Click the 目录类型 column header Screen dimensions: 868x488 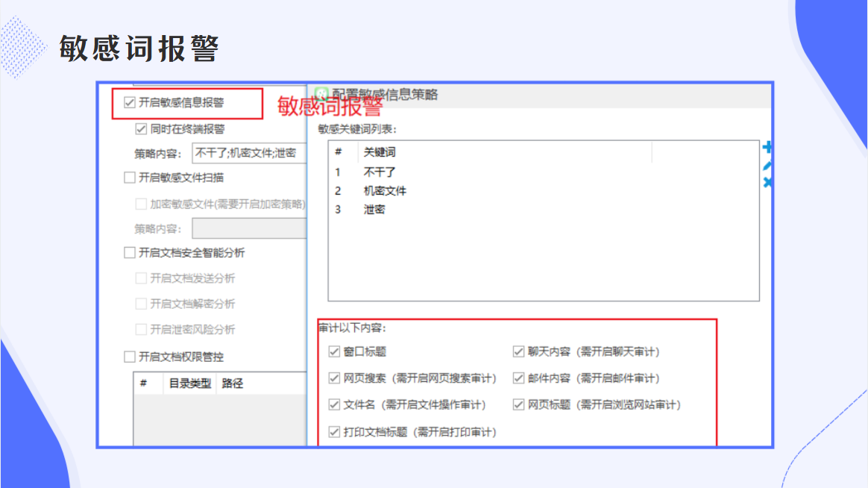(190, 384)
